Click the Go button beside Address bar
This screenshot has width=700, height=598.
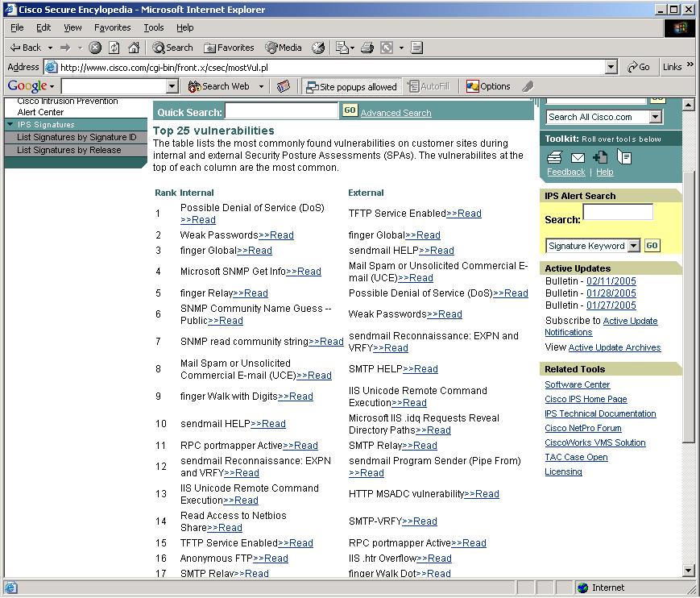[x=639, y=67]
